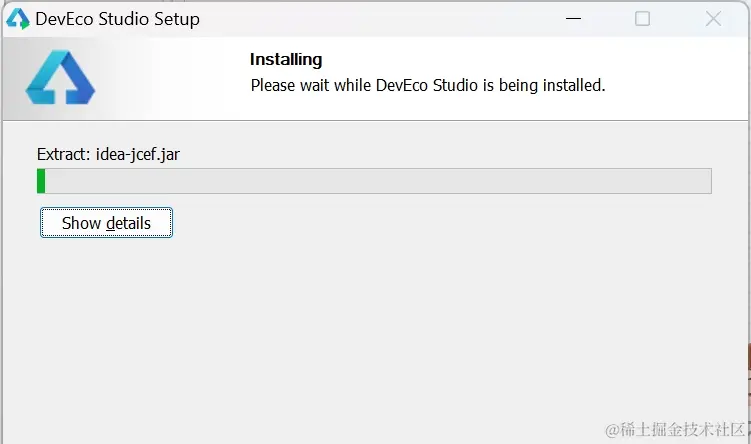Click the watermark text at bottom right
This screenshot has height=444, width=751.
(675, 429)
